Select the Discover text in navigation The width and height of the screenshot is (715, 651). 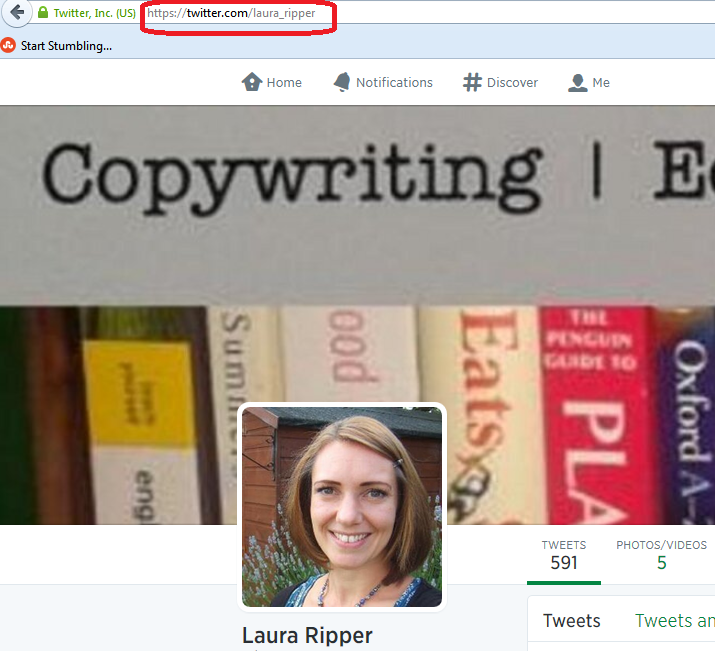(512, 82)
